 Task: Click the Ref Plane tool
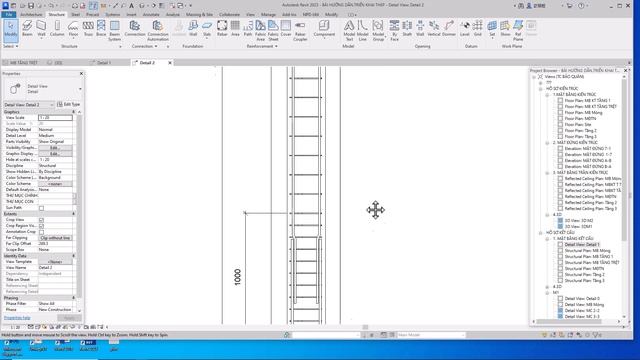coord(518,30)
